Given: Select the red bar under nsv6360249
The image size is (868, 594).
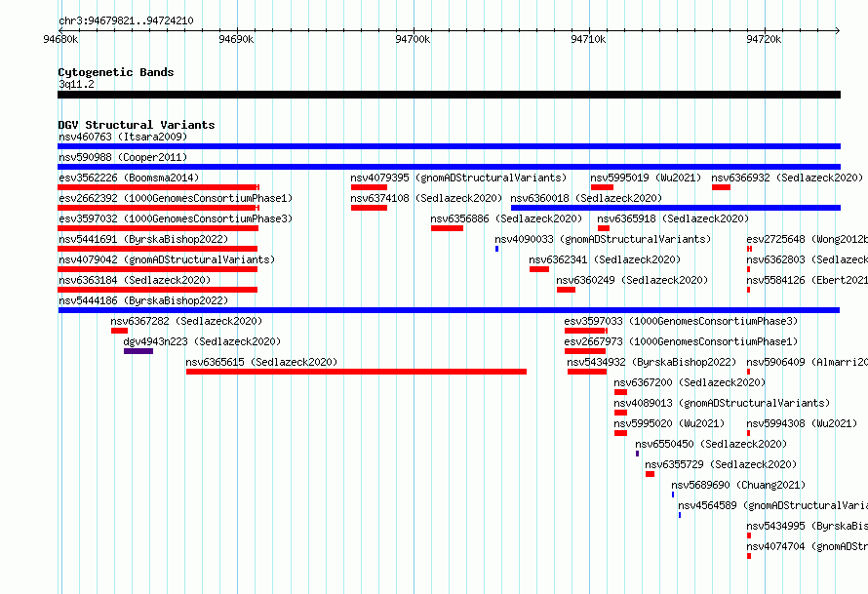Looking at the screenshot, I should (567, 290).
